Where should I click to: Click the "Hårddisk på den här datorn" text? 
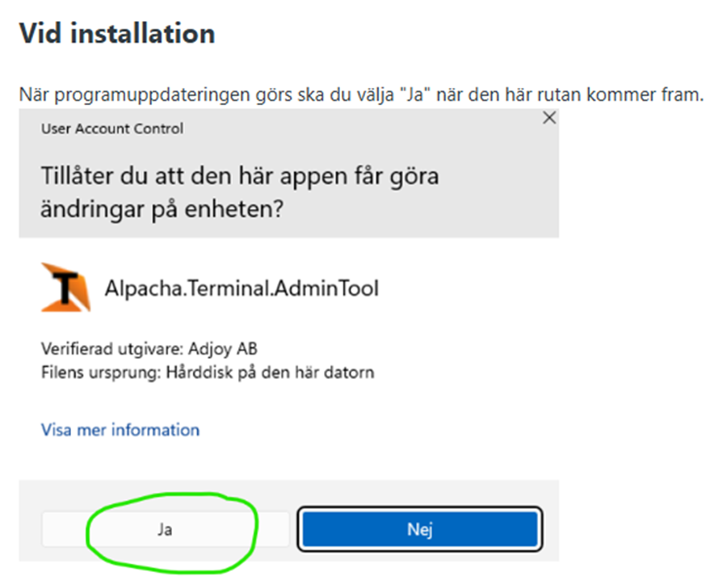click(x=271, y=372)
